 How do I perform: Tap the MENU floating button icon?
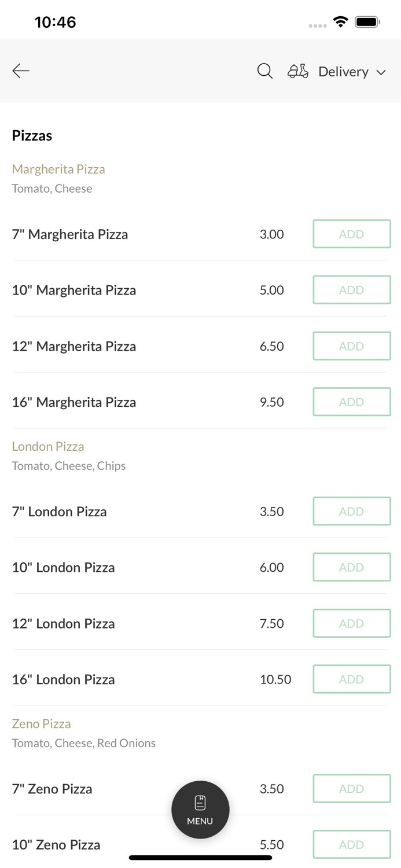coord(200,810)
